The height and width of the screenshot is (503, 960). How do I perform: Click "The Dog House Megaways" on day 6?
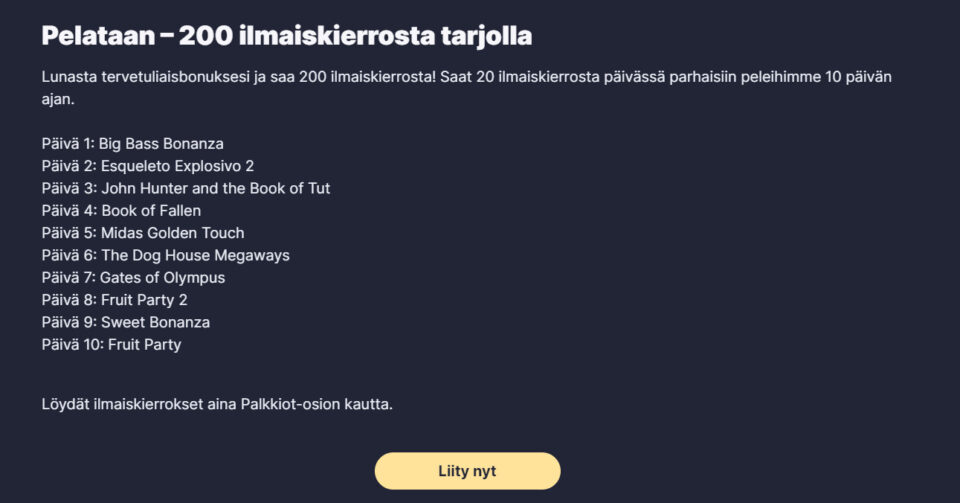[195, 255]
